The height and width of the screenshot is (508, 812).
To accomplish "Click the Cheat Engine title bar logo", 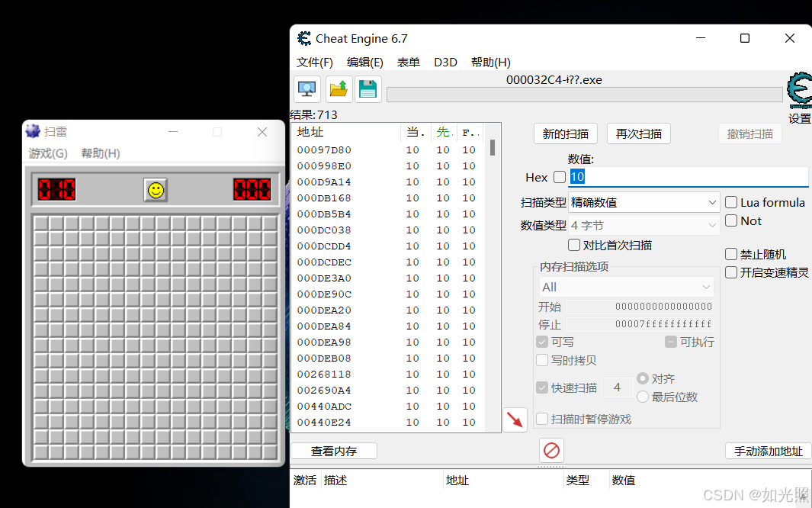I will pyautogui.click(x=304, y=38).
